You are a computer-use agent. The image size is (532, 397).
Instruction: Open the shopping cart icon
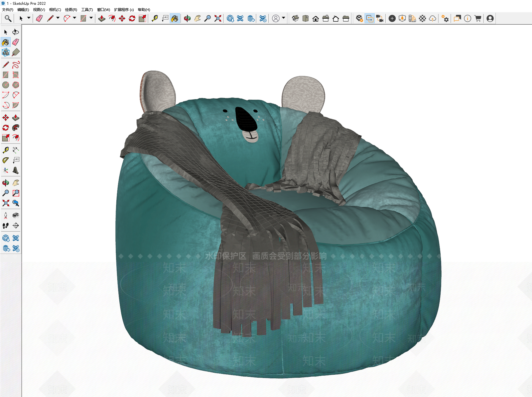coord(478,18)
